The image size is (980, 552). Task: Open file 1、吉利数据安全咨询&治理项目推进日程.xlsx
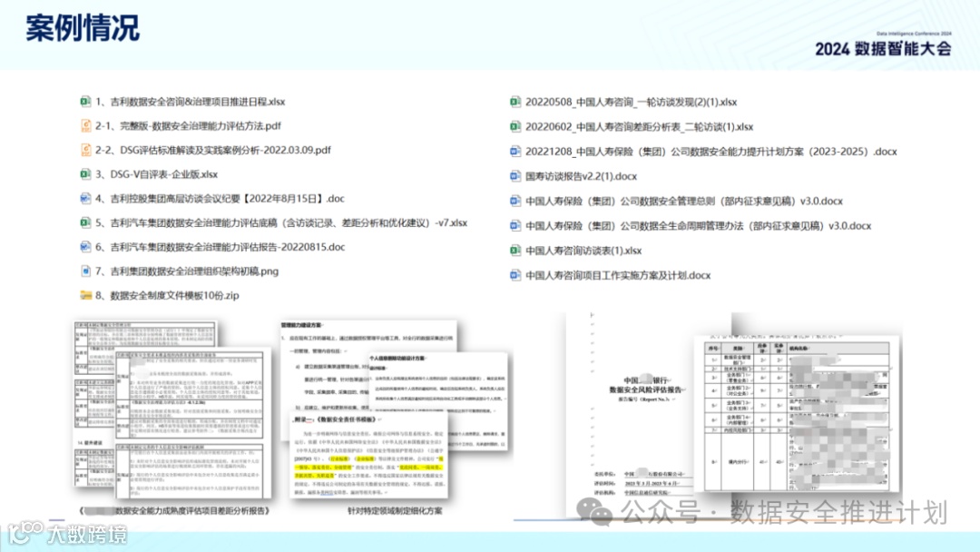pos(190,102)
